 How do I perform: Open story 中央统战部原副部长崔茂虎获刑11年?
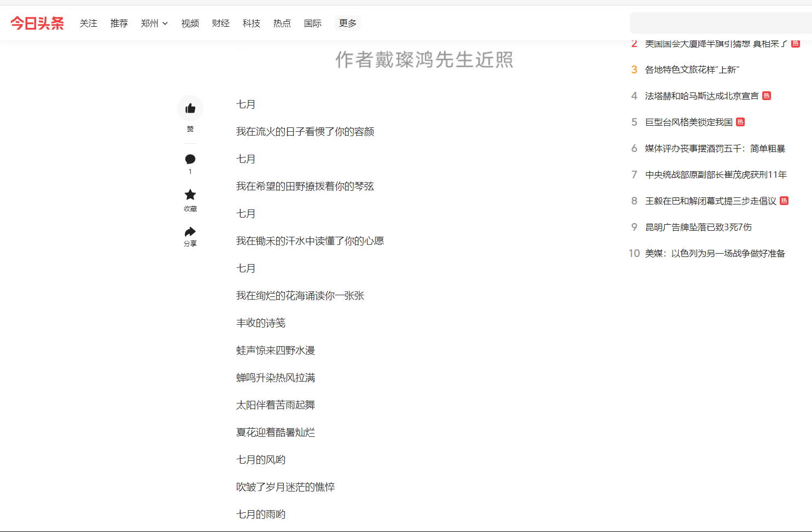coord(716,174)
